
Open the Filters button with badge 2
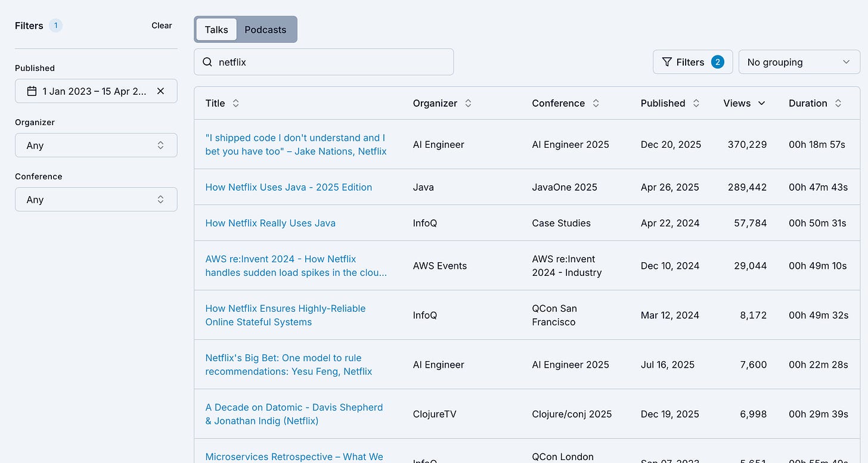[693, 62]
